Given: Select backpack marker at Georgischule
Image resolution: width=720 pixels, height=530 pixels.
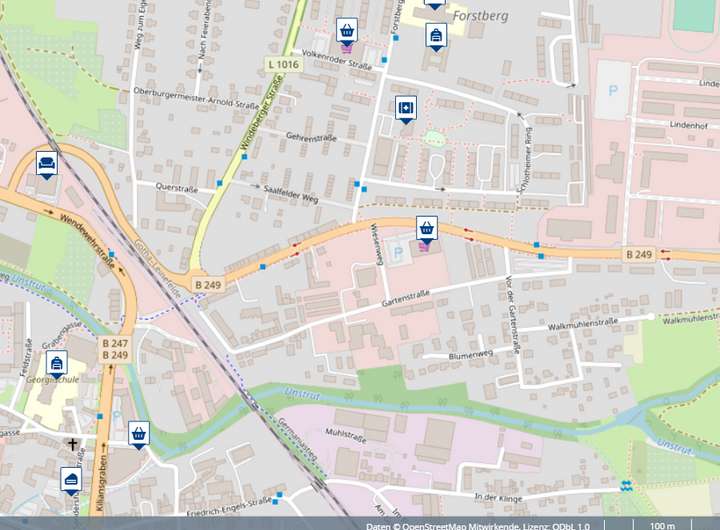Looking at the screenshot, I should pyautogui.click(x=57, y=365).
